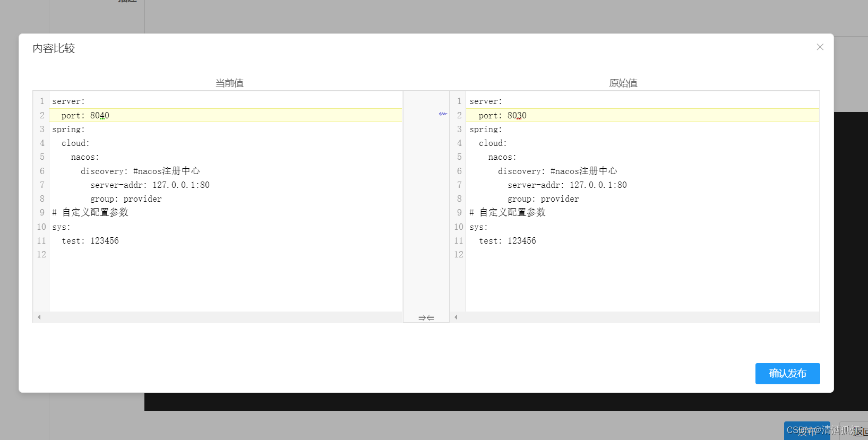Click 'server:' line in the 原始值 pane
Screen dimensions: 868x440
pyautogui.click(x=486, y=101)
